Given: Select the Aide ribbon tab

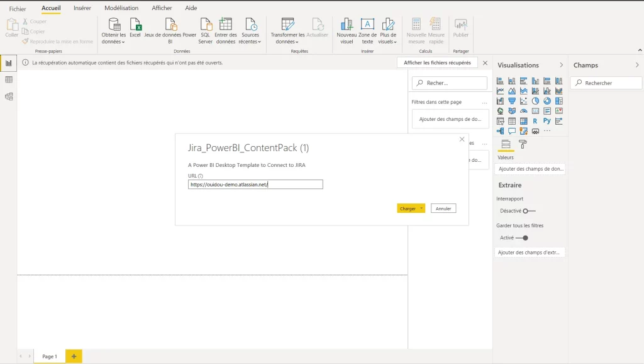Looking at the screenshot, I should coord(191,8).
